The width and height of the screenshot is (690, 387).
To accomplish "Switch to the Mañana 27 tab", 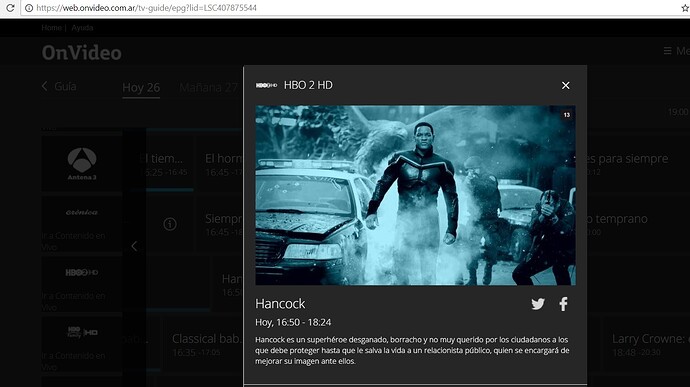I will pyautogui.click(x=208, y=88).
